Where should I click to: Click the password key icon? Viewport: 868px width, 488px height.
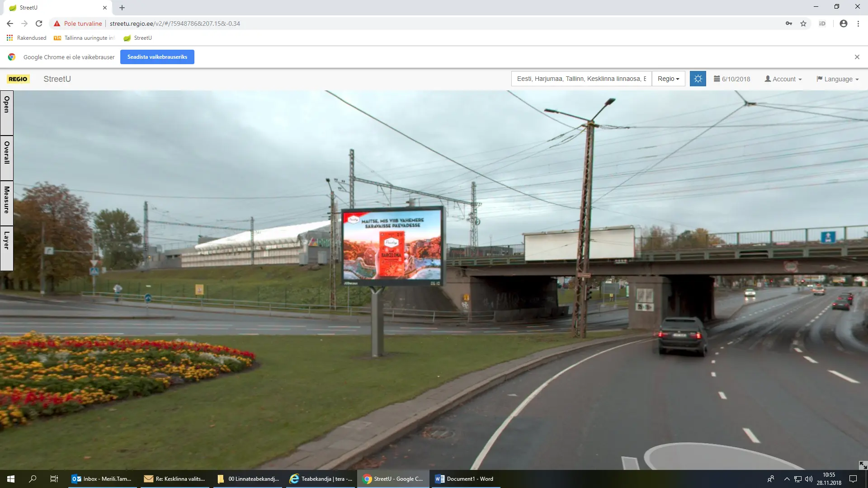pyautogui.click(x=789, y=23)
